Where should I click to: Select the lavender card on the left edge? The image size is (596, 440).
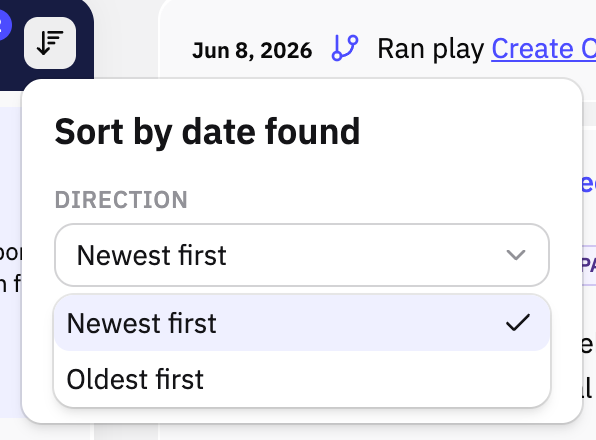pos(11,262)
